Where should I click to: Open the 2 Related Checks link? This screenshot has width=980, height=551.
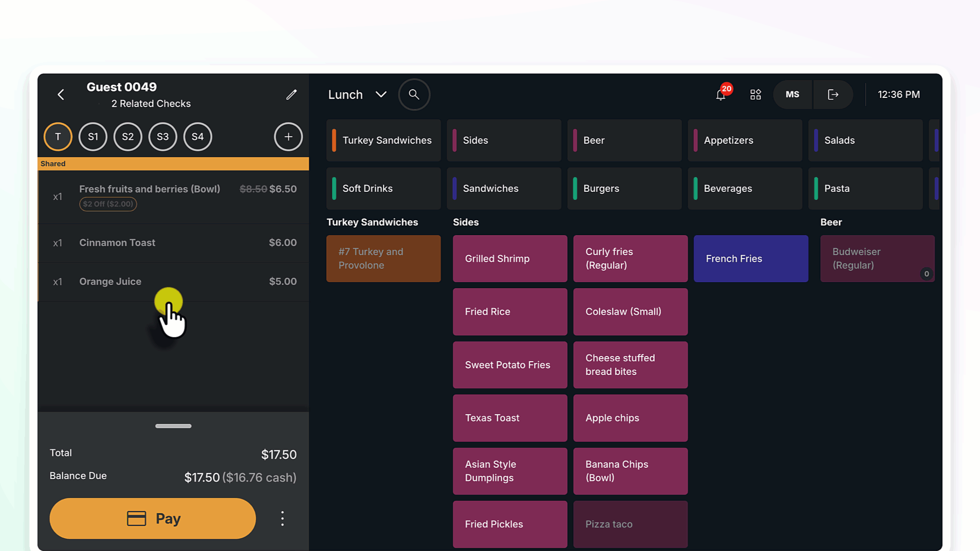click(151, 104)
